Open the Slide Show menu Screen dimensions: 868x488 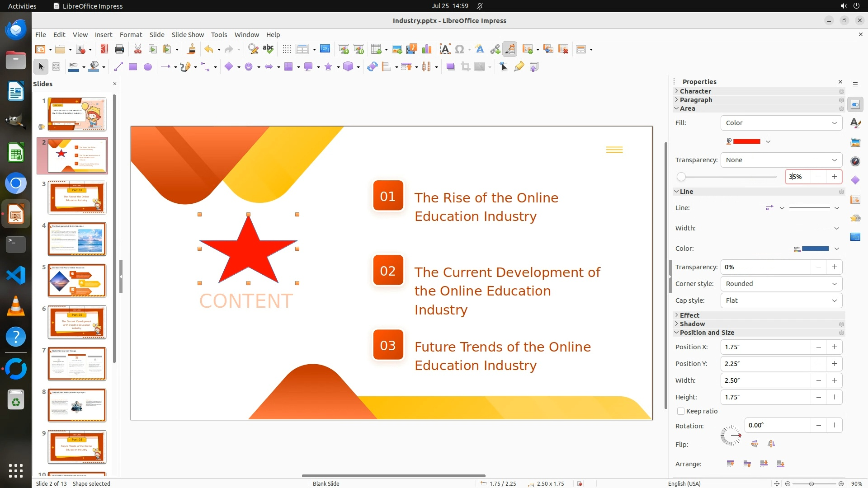pos(188,34)
